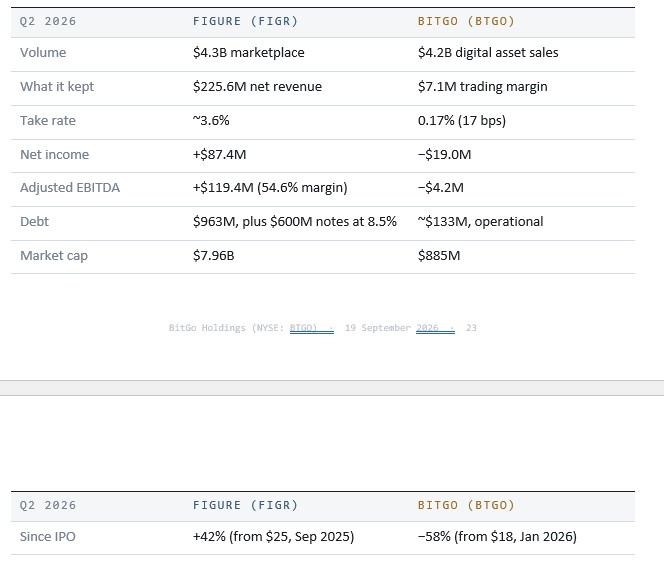Click '$7.1M trading margin' value
Viewport: 664px width, 563px height.
[x=482, y=86]
